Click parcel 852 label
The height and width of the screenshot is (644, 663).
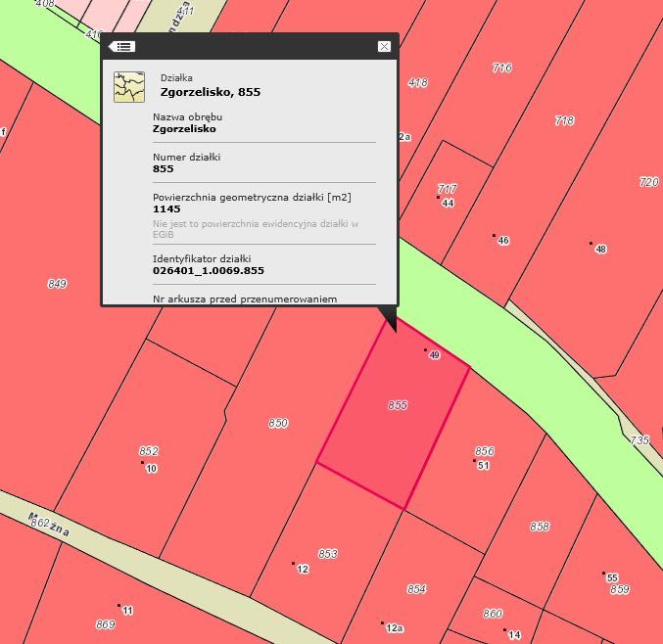point(149,451)
